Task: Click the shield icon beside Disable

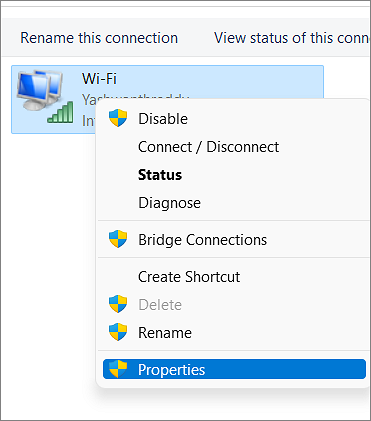Action: pos(118,119)
